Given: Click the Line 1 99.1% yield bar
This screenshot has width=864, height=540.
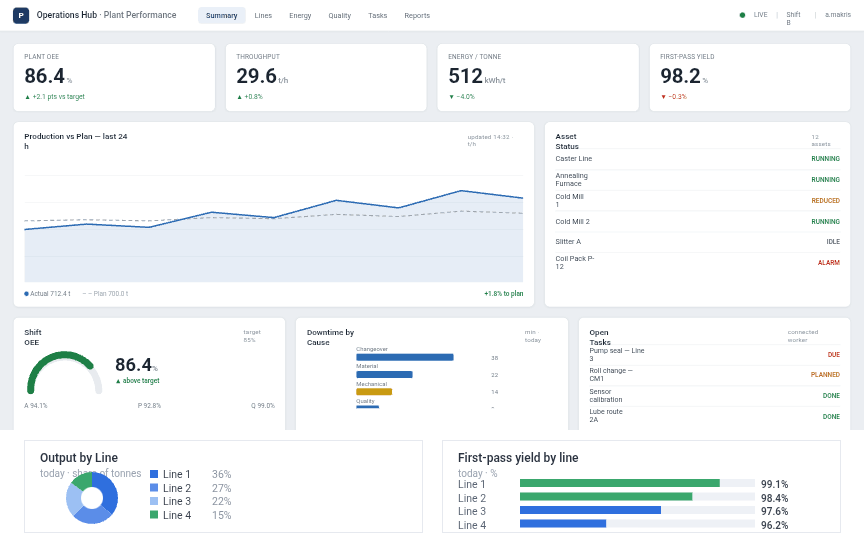Looking at the screenshot, I should tap(620, 483).
